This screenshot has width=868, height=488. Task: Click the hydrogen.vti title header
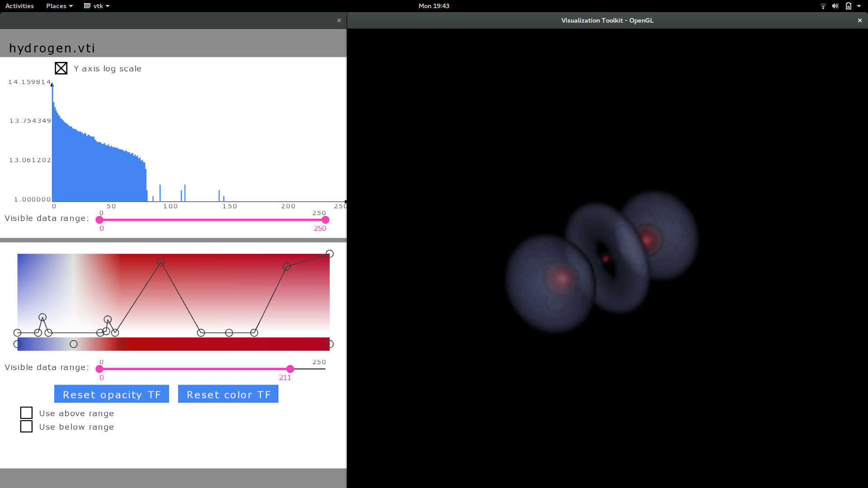(52, 48)
